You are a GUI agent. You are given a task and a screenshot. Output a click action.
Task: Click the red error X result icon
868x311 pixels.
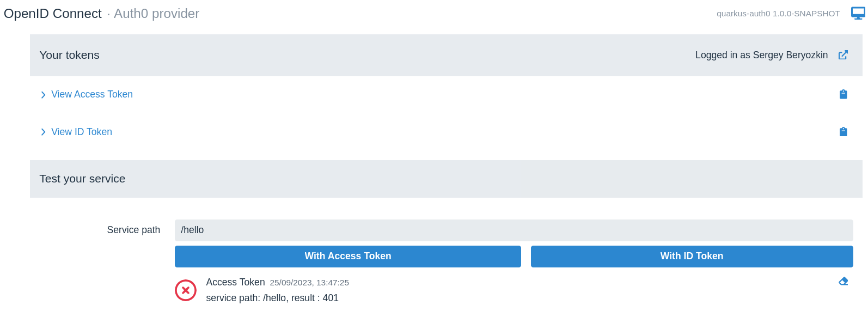pyautogui.click(x=186, y=290)
